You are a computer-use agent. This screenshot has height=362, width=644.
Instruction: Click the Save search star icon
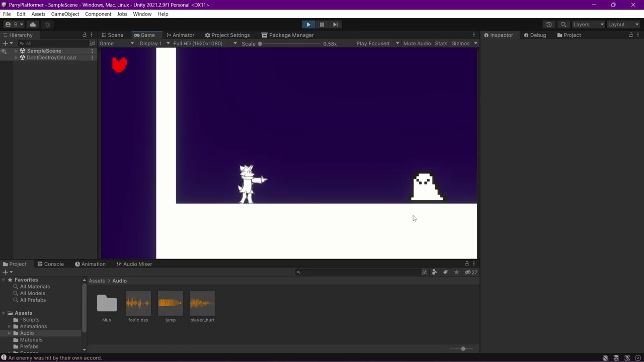(456, 272)
